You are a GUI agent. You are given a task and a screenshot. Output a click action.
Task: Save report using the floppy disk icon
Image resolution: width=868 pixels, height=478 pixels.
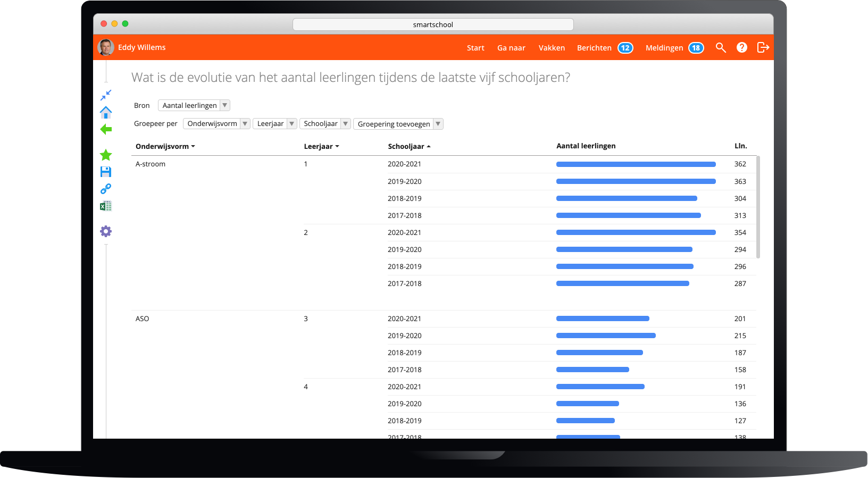click(x=106, y=172)
